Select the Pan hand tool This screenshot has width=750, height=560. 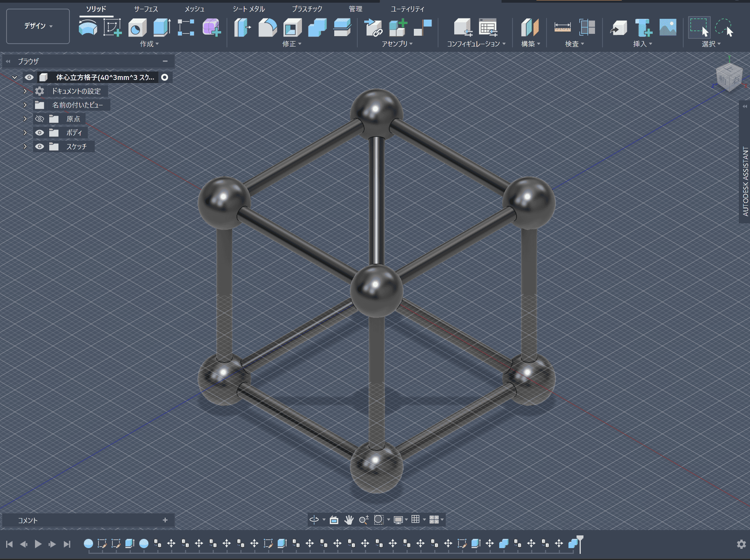click(348, 520)
